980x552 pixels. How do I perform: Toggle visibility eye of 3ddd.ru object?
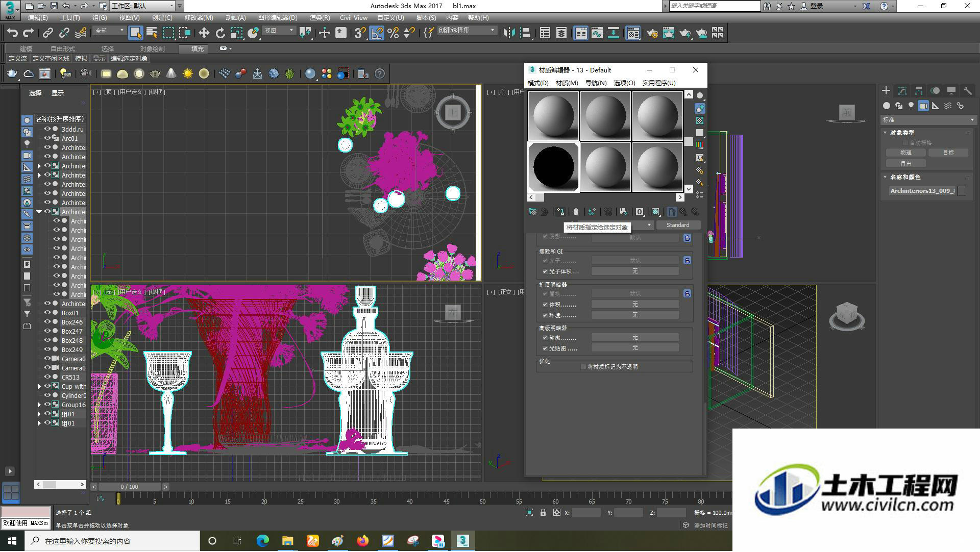[47, 129]
